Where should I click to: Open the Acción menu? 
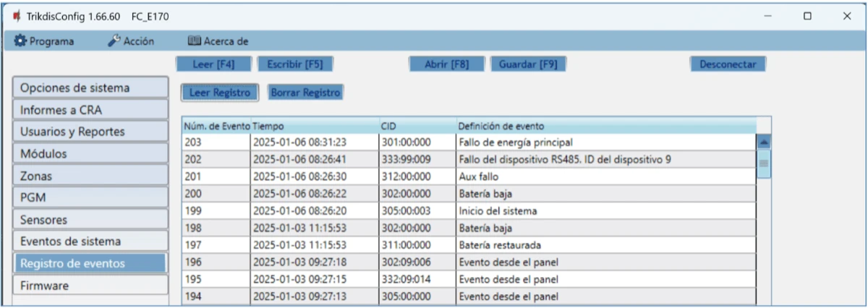click(x=131, y=41)
